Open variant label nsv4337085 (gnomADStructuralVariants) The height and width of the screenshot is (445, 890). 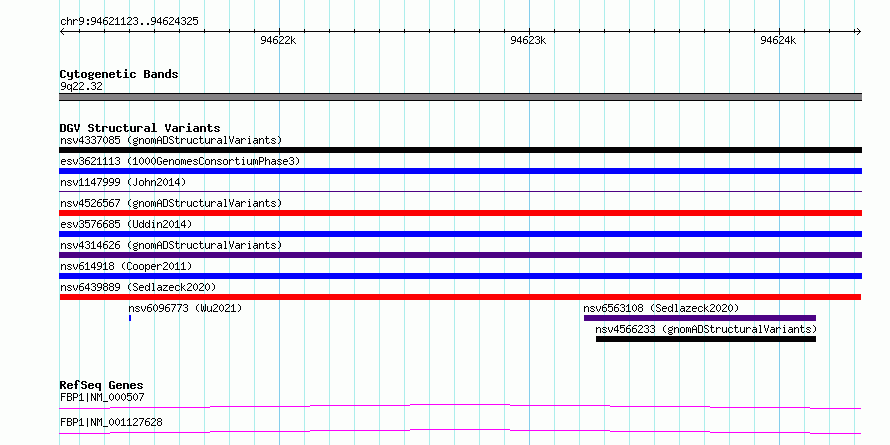coord(171,140)
